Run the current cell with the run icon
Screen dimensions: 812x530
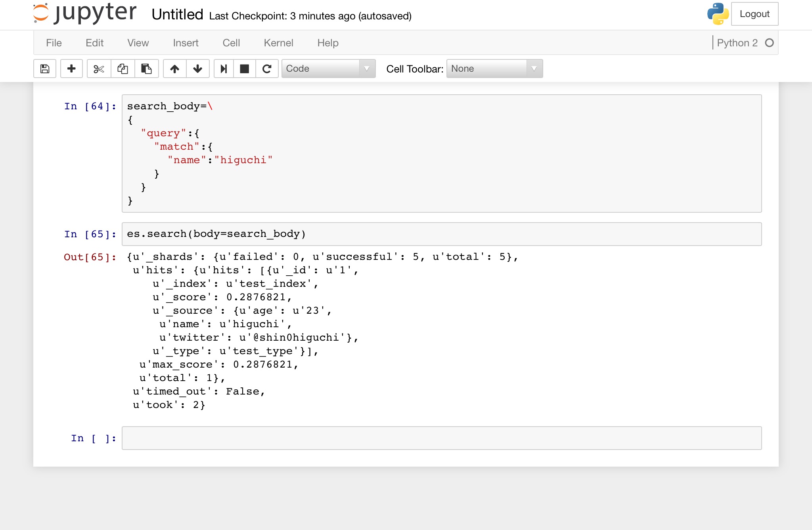click(224, 69)
